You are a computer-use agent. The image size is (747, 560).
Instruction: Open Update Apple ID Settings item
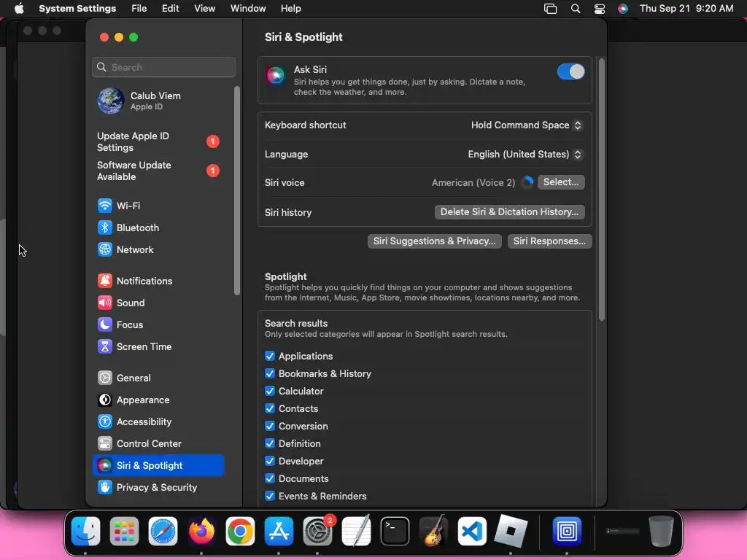tap(158, 142)
